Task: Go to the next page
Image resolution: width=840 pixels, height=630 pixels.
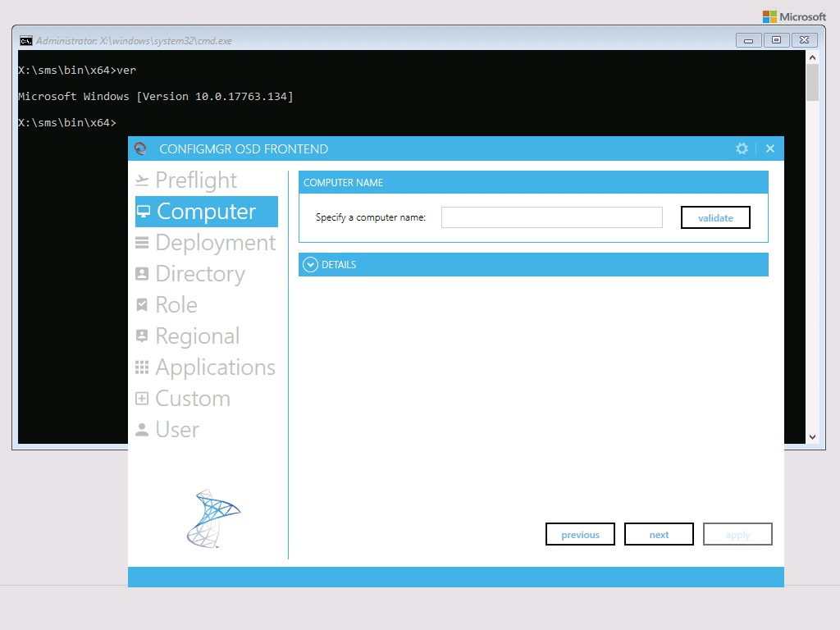Action: (659, 534)
